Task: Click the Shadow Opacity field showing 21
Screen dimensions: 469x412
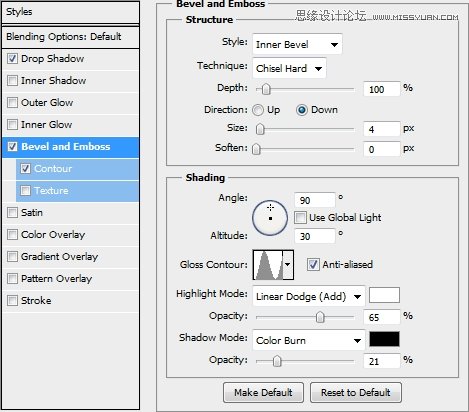Action: (x=382, y=361)
